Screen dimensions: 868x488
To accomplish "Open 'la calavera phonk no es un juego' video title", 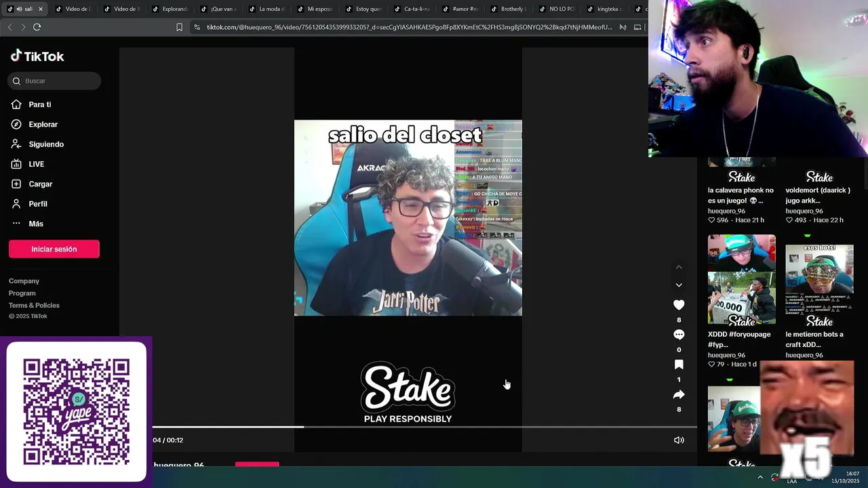I will pyautogui.click(x=741, y=195).
